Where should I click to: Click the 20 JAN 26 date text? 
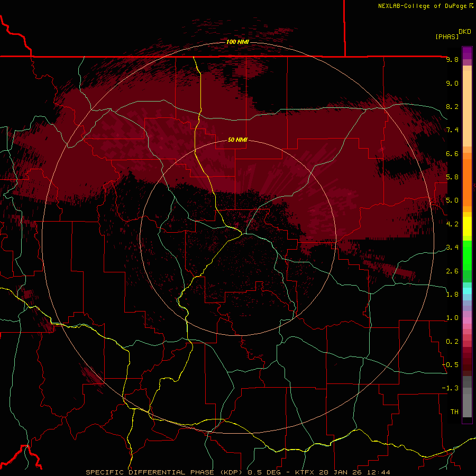click(341, 472)
